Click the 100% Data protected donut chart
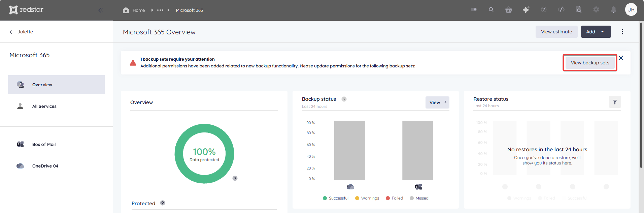The width and height of the screenshot is (644, 213). [204, 154]
